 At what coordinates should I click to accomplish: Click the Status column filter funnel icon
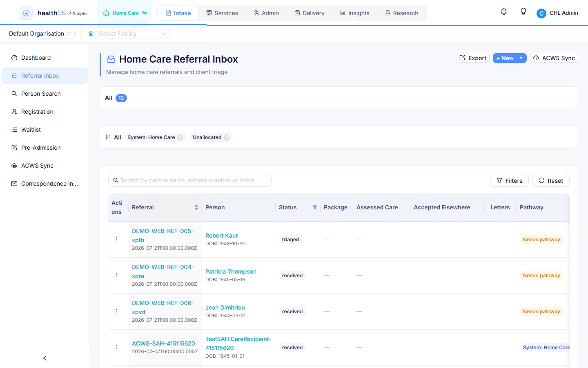coord(315,207)
